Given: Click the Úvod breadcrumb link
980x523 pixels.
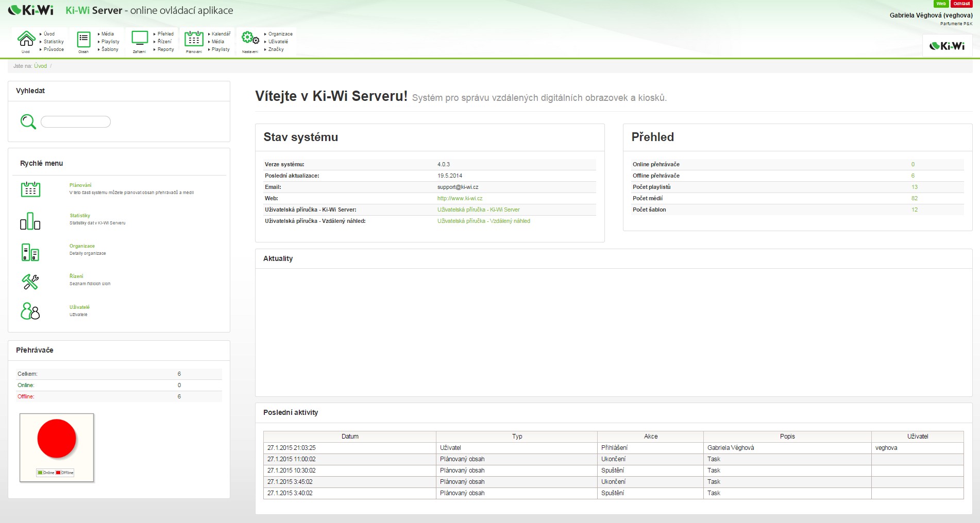Looking at the screenshot, I should (40, 66).
